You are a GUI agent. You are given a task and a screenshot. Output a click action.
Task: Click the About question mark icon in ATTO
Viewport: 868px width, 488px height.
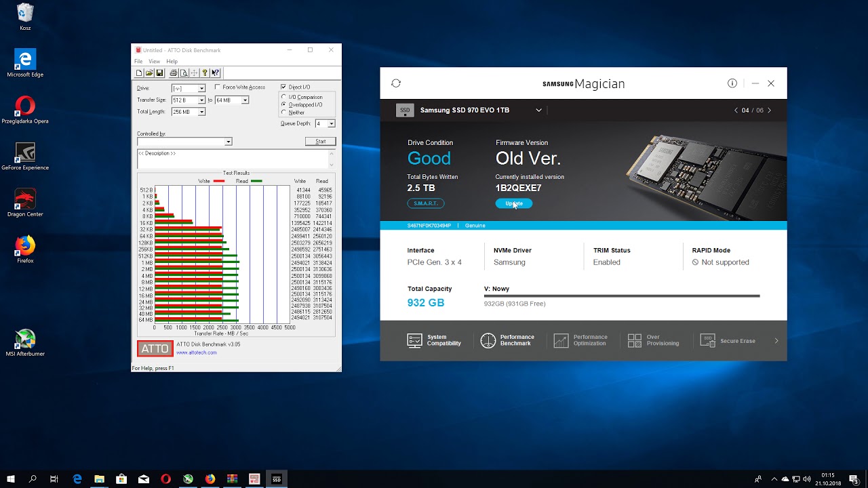pos(205,73)
